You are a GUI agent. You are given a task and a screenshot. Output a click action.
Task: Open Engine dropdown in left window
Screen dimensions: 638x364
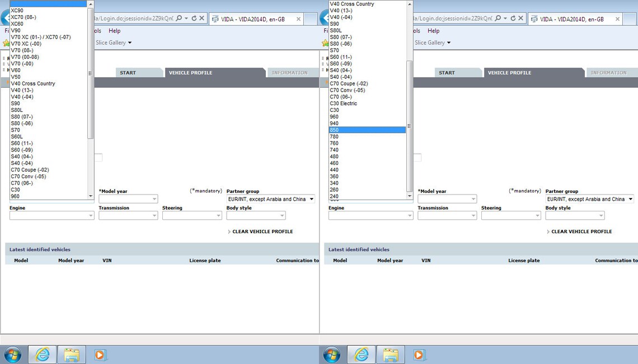click(52, 216)
